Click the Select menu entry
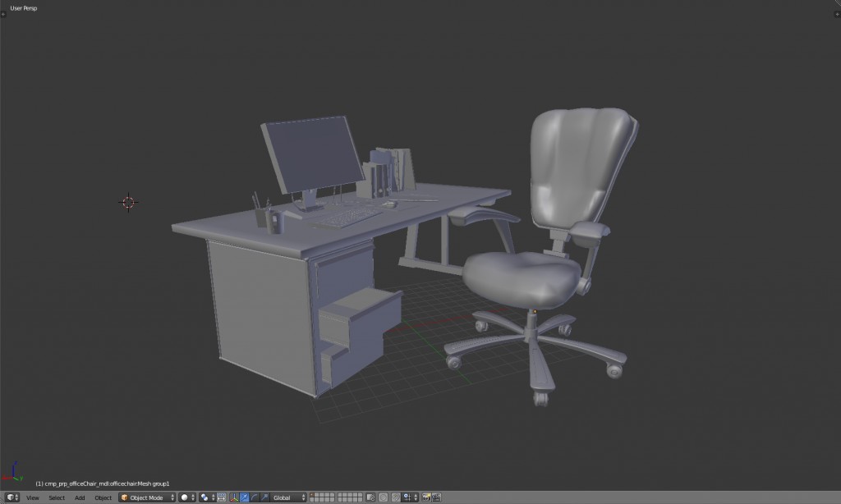 click(x=57, y=497)
